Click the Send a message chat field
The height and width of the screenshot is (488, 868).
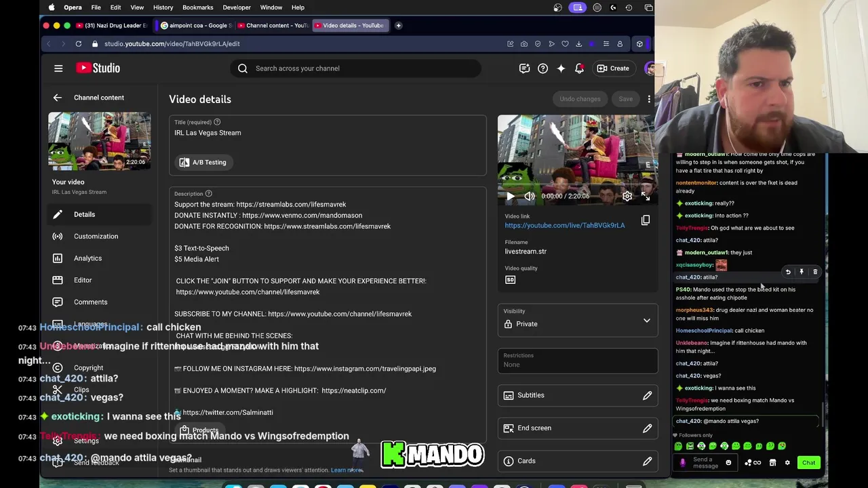pyautogui.click(x=705, y=463)
